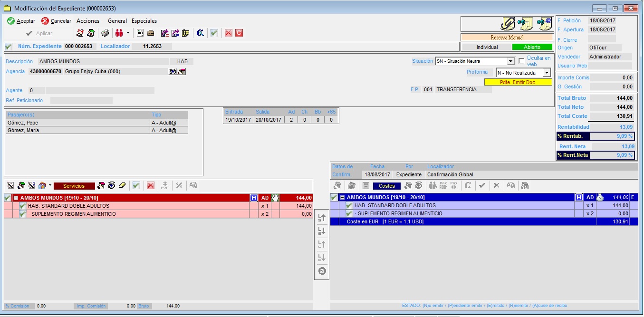Open the Situación dropdown

(x=510, y=61)
